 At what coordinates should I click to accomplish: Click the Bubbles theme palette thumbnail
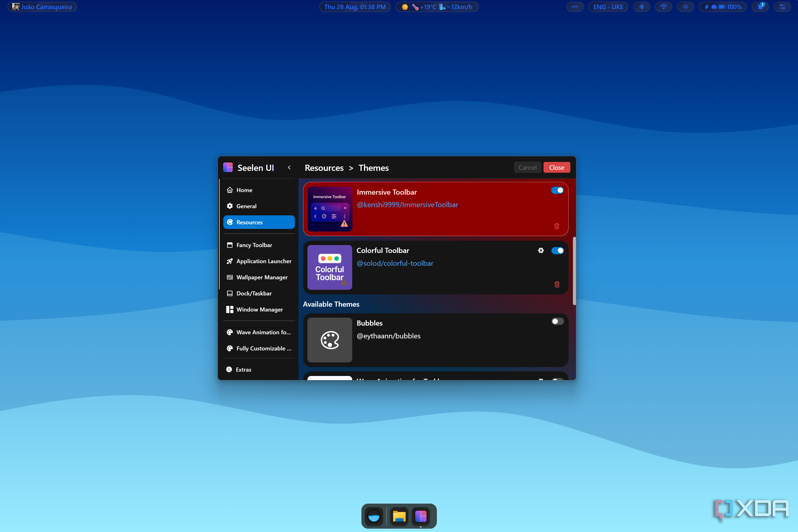(x=330, y=340)
